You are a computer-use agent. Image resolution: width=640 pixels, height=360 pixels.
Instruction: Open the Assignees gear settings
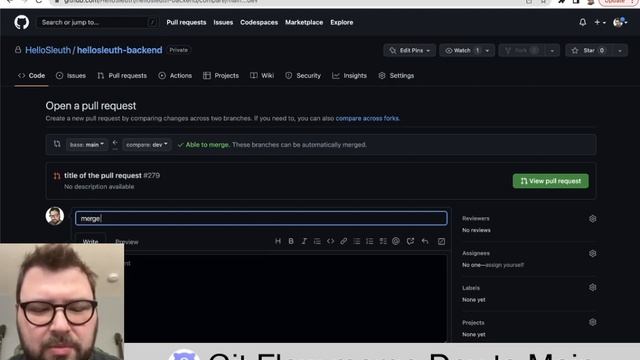pos(593,253)
